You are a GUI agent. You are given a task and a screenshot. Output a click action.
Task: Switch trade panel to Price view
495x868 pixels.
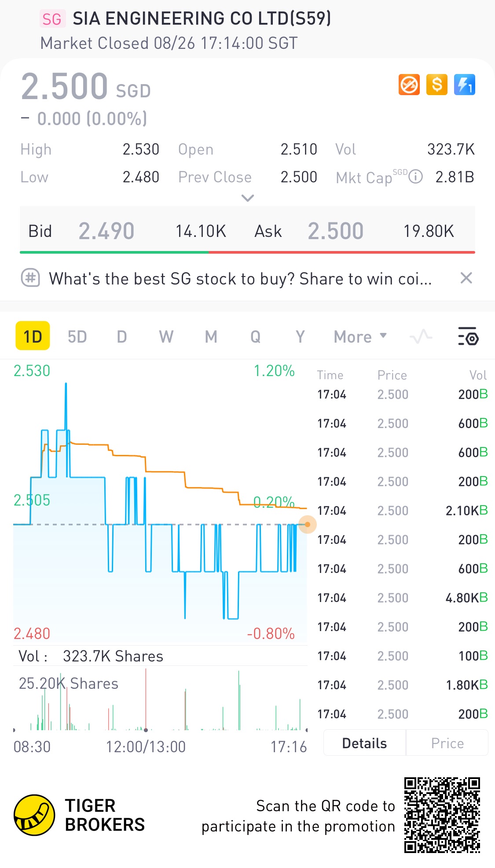pyautogui.click(x=447, y=743)
